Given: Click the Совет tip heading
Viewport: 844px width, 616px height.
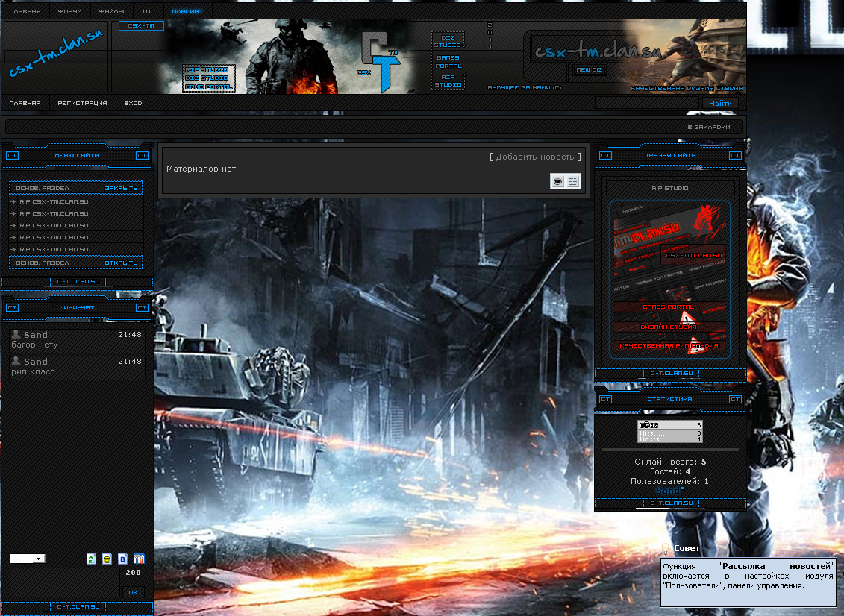Looking at the screenshot, I should [x=687, y=548].
